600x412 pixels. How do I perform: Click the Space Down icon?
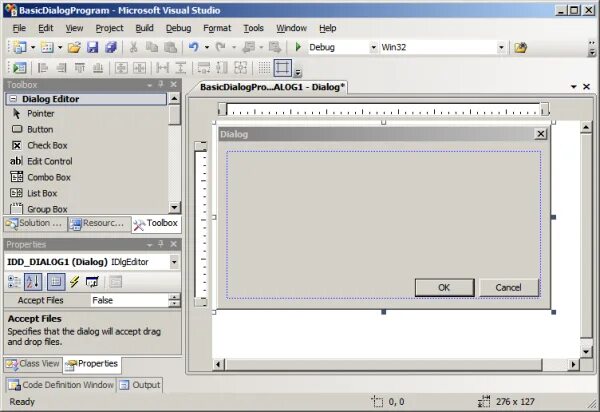pos(181,68)
